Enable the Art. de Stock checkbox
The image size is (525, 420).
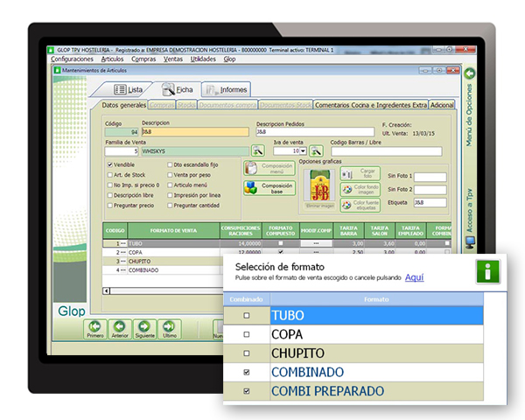pos(110,175)
